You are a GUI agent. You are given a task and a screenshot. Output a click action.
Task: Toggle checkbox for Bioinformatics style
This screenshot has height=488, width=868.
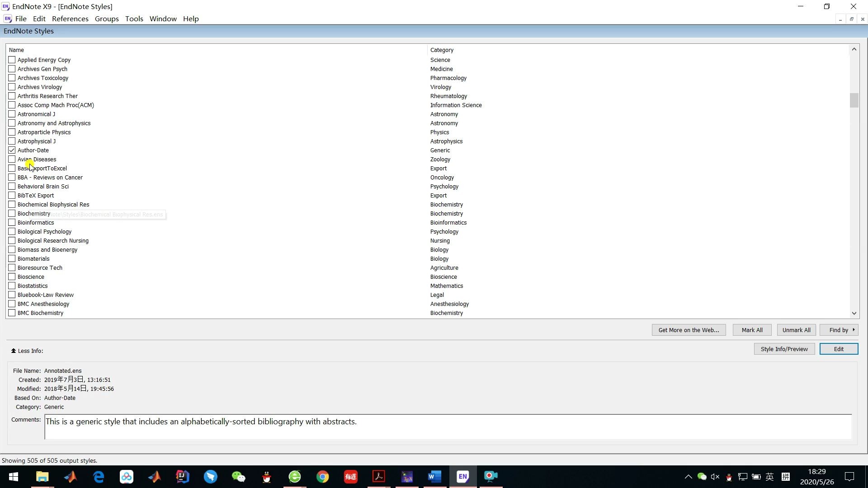click(x=12, y=222)
